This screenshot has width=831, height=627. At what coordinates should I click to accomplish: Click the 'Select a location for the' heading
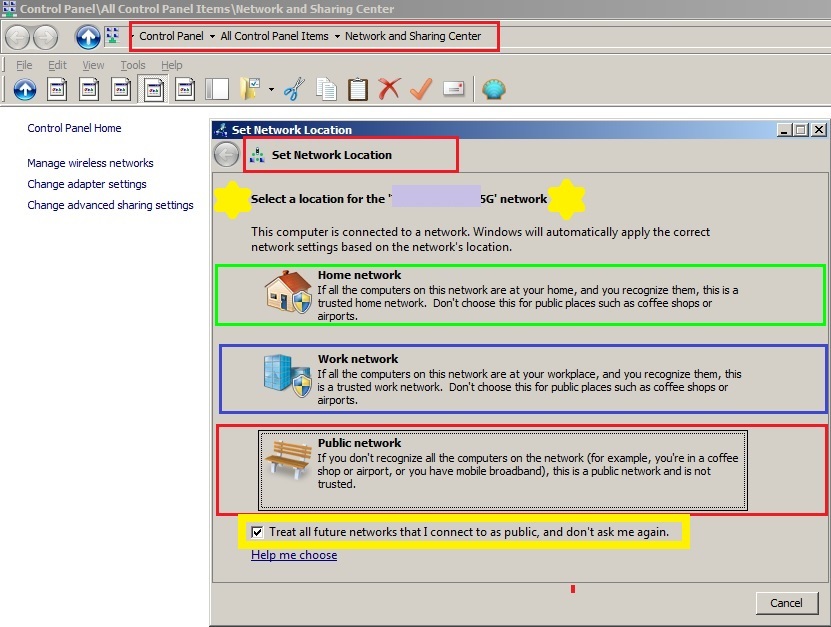pos(318,199)
